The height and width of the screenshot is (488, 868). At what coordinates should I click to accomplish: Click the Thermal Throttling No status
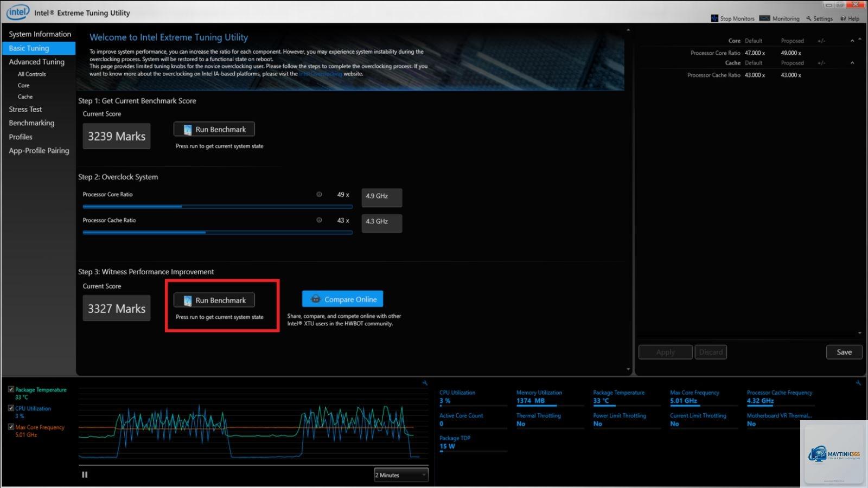[521, 423]
